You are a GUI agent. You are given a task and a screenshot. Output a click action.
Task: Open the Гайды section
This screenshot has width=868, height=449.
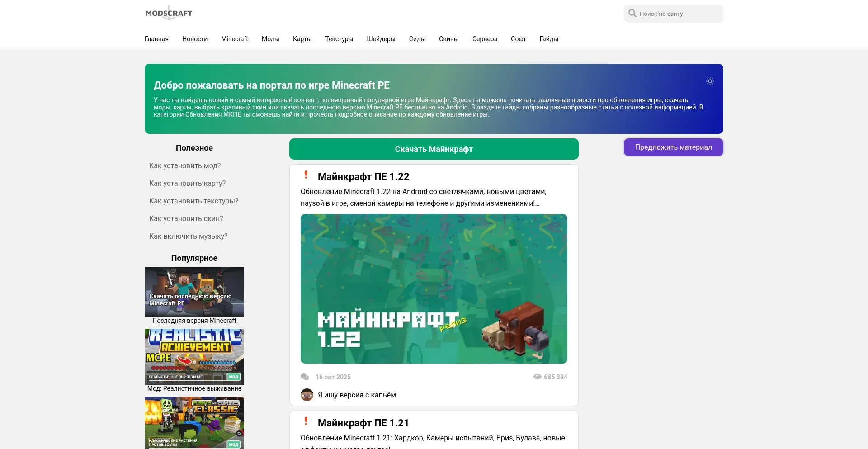tap(549, 39)
